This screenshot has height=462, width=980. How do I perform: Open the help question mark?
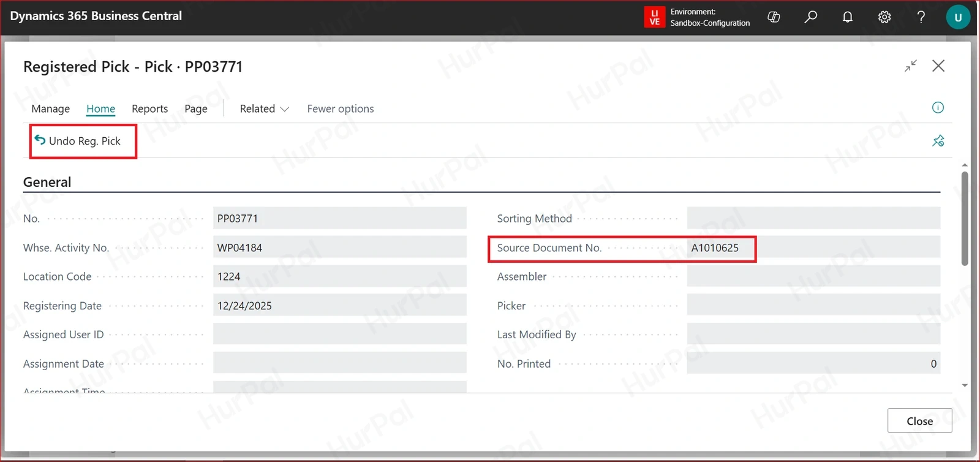921,17
